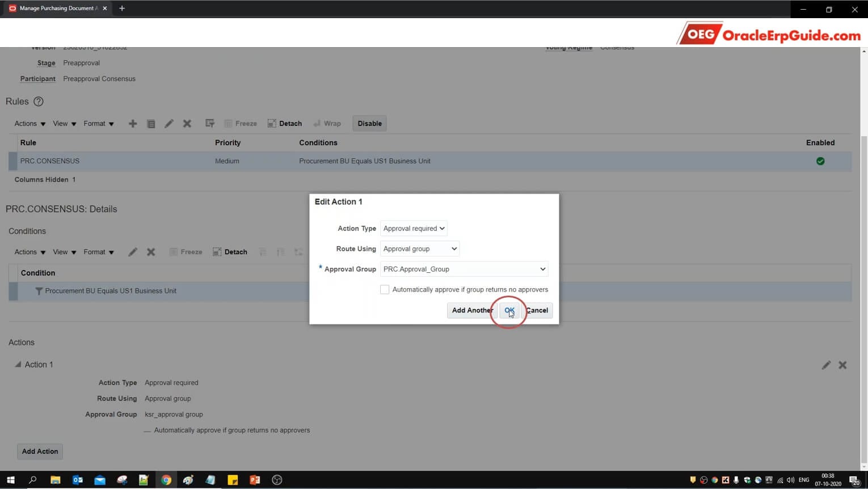Click the filter icon beside Procurement BU condition
This screenshot has height=489, width=868.
(x=39, y=291)
